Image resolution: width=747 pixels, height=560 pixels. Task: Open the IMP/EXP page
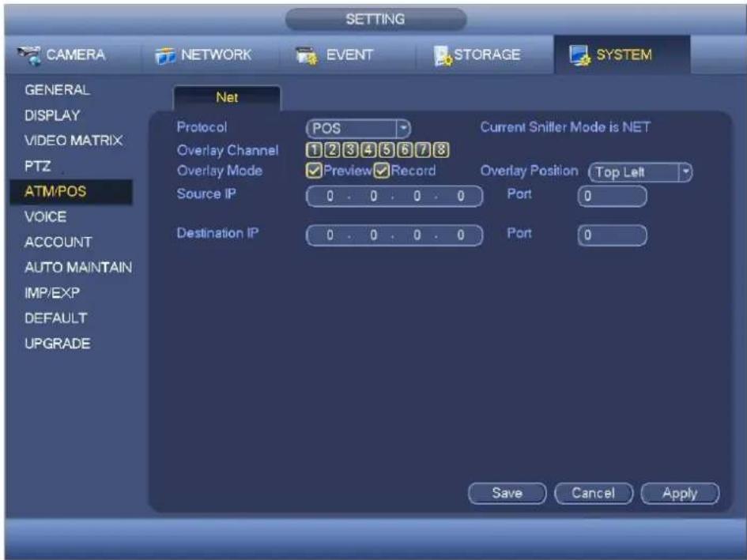52,293
